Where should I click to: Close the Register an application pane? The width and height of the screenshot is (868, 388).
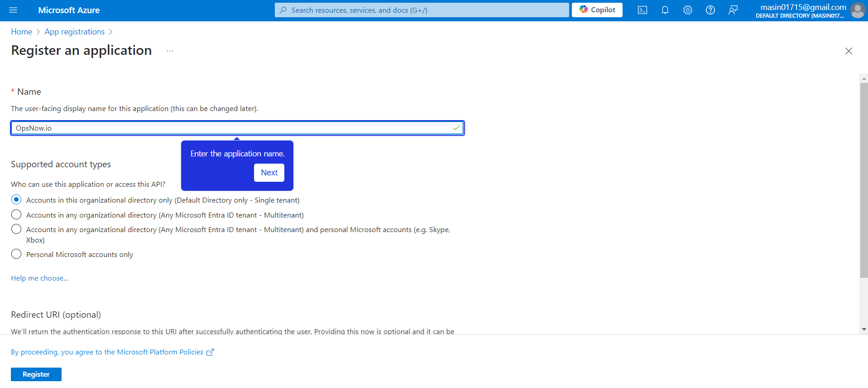(x=849, y=51)
